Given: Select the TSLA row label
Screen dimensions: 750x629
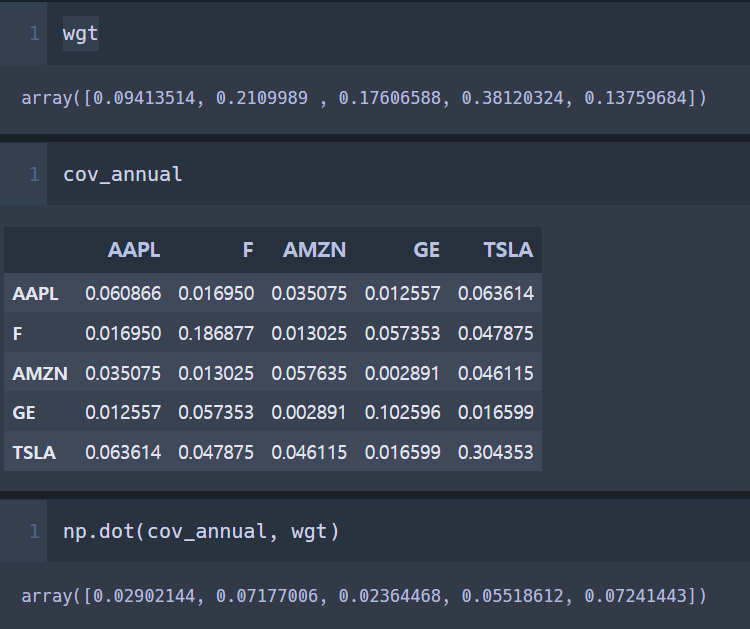Looking at the screenshot, I should 34,452.
